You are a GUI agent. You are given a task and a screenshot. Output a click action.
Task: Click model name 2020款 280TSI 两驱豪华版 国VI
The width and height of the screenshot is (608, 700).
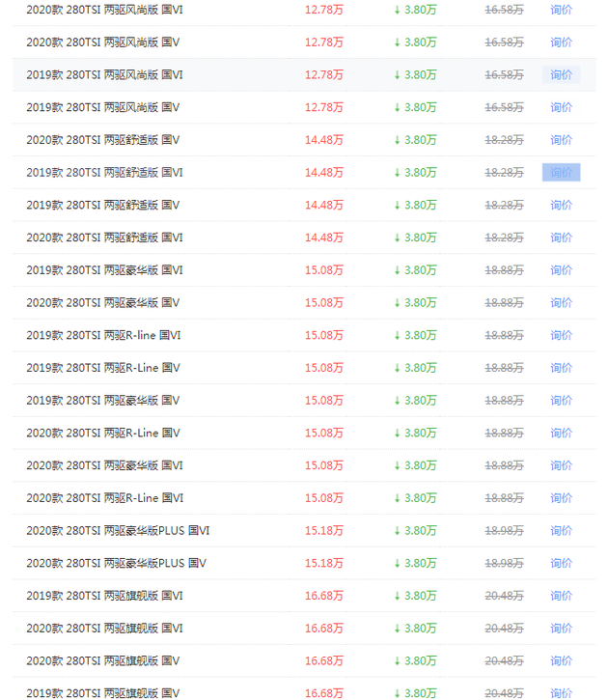[104, 465]
